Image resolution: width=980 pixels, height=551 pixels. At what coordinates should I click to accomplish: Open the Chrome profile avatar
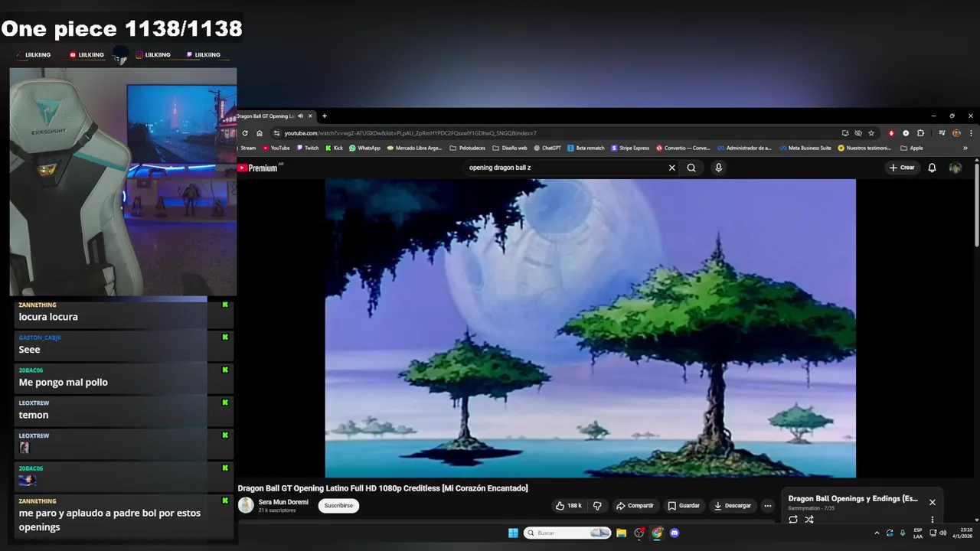[x=956, y=133]
